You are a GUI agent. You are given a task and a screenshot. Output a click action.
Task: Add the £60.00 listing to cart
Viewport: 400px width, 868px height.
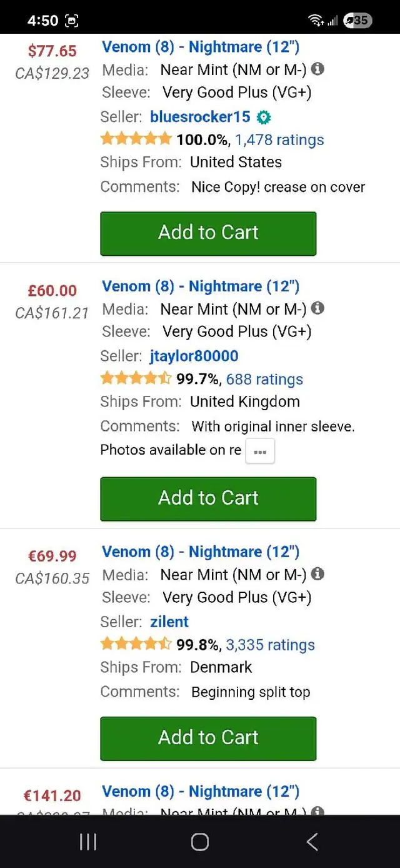(208, 498)
